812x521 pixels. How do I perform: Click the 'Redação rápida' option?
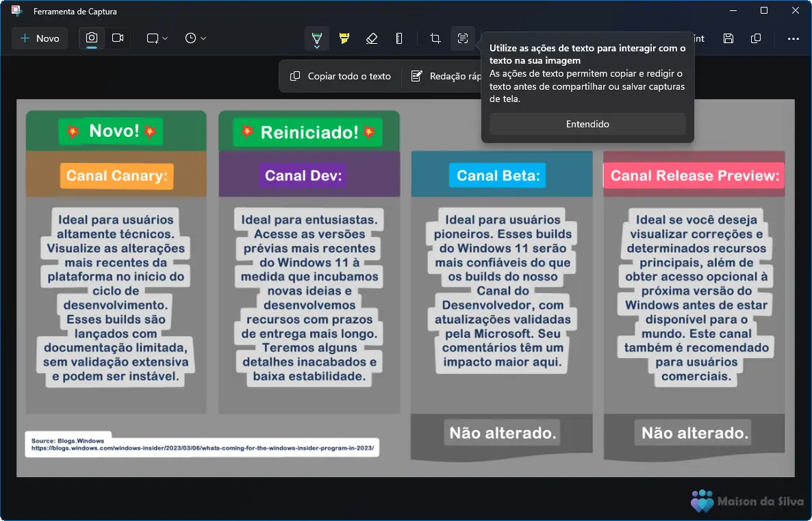447,76
